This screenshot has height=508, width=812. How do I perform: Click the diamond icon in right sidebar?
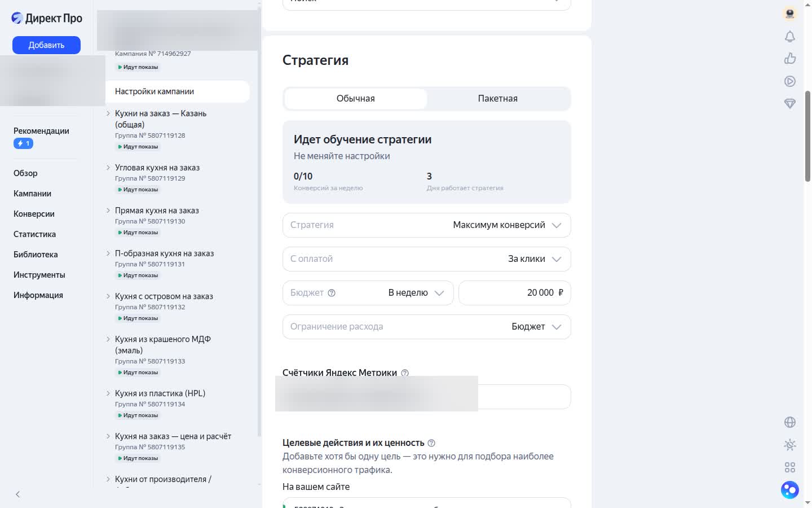pyautogui.click(x=790, y=103)
